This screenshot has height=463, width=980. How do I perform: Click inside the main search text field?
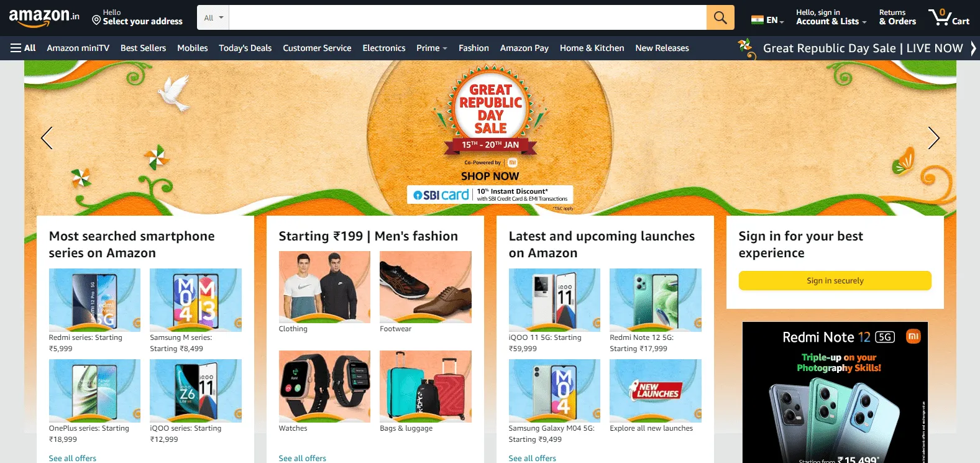(x=467, y=17)
